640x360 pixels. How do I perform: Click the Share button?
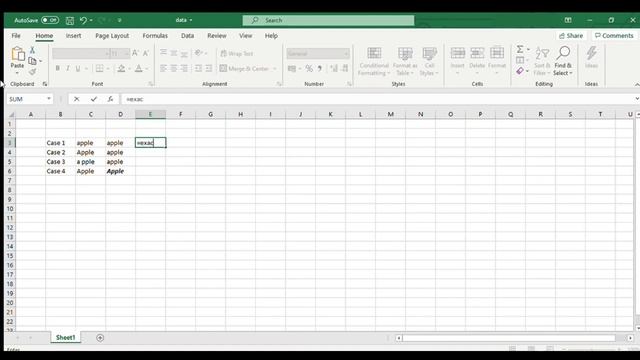[x=571, y=36]
